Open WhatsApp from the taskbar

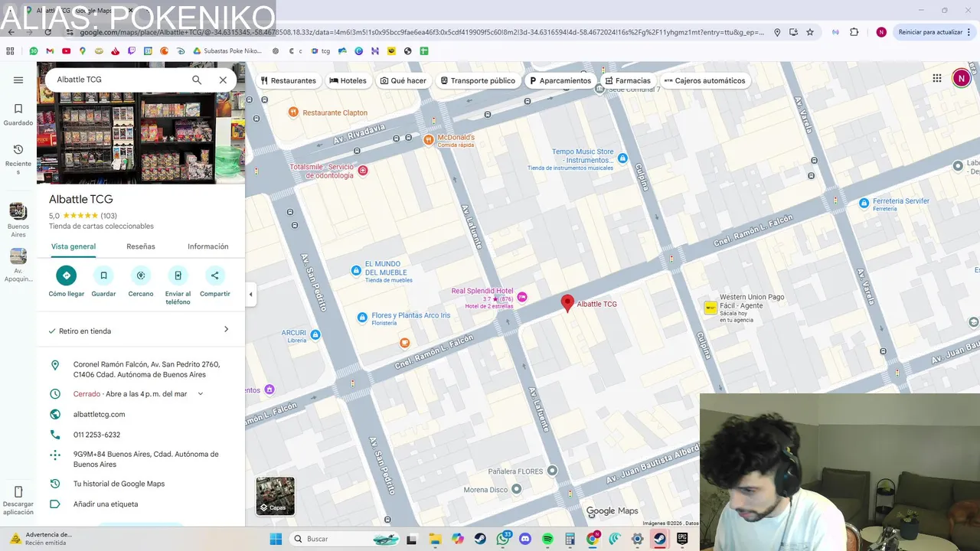pyautogui.click(x=503, y=539)
